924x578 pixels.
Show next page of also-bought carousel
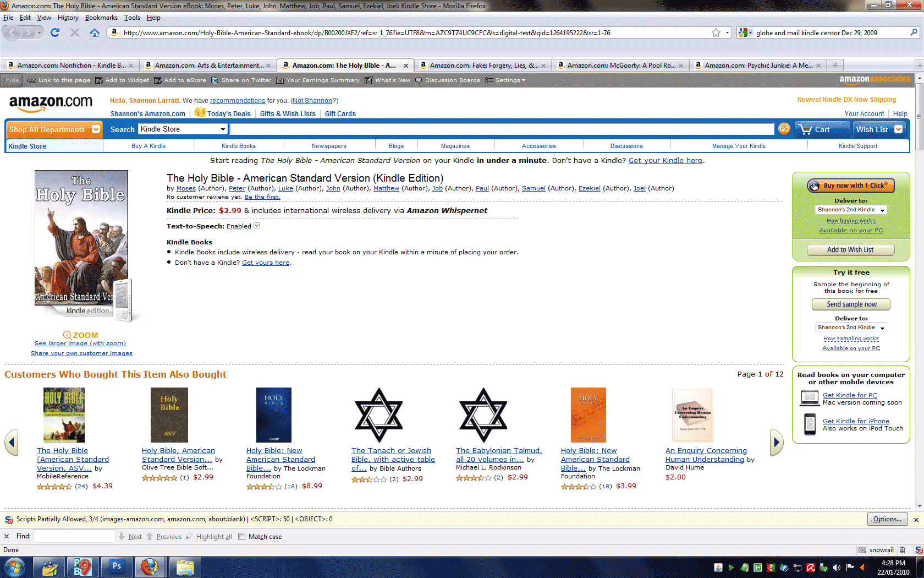(776, 442)
